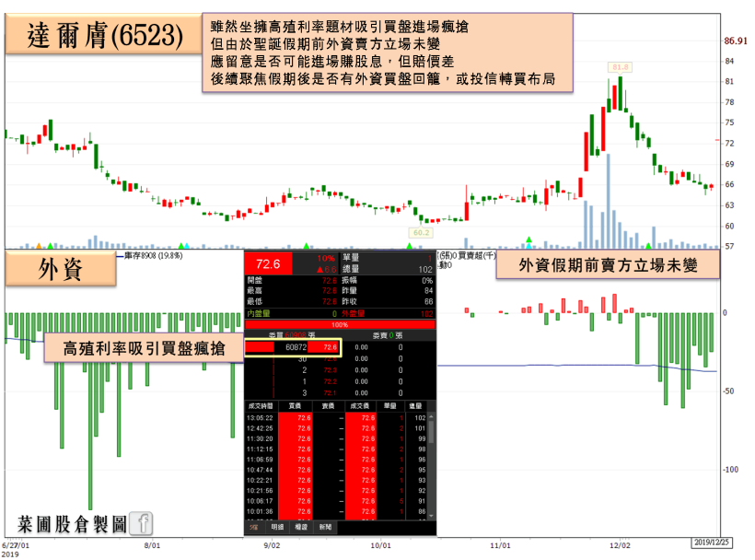Image resolution: width=755 pixels, height=560 pixels.
Task: Click the -100 axis label on foreign chart
Action: coord(731,470)
